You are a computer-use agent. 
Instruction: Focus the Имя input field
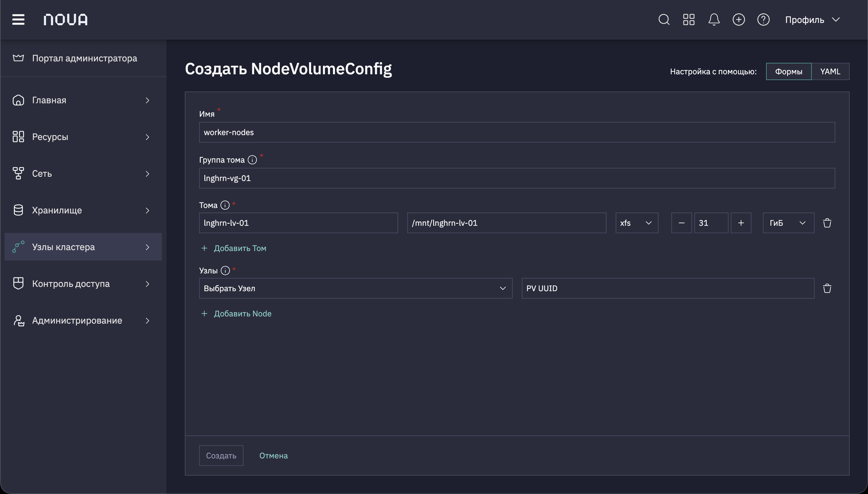(517, 132)
